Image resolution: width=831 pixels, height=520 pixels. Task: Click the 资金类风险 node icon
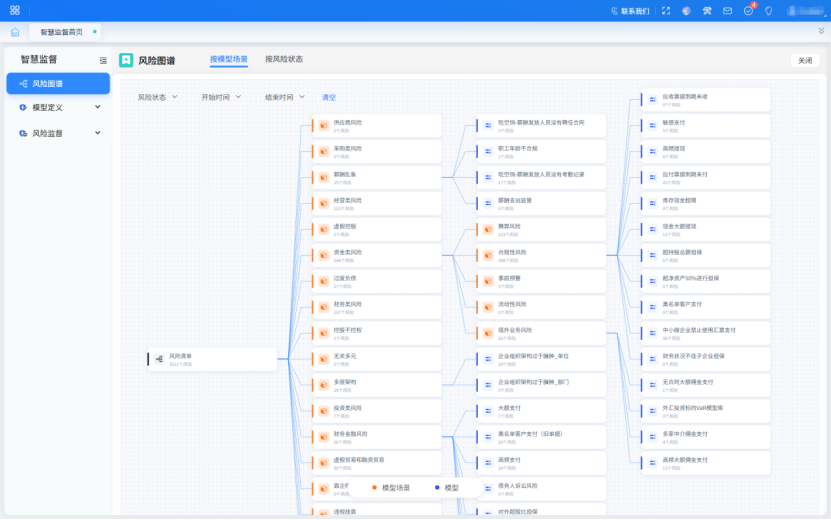coord(323,255)
